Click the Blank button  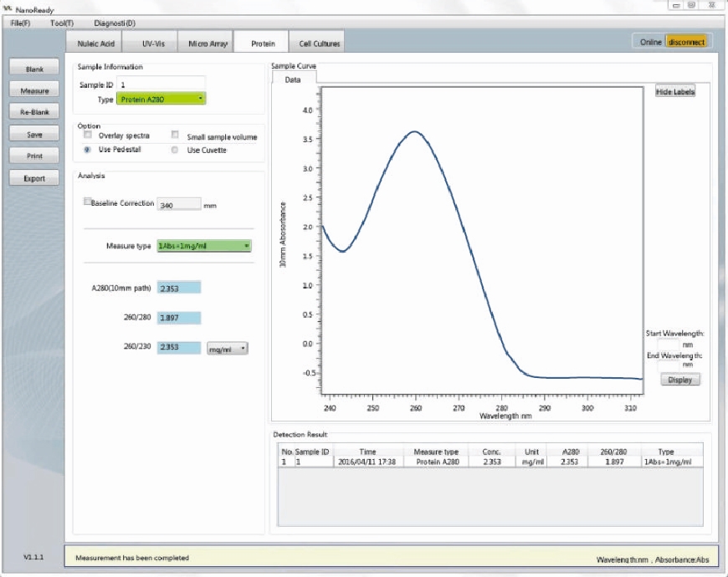pos(34,69)
